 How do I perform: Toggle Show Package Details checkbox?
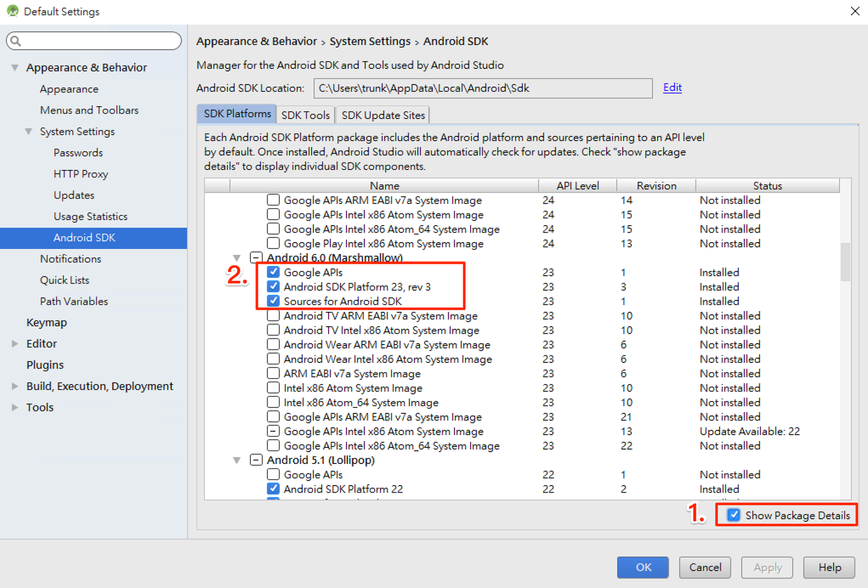pyautogui.click(x=734, y=515)
